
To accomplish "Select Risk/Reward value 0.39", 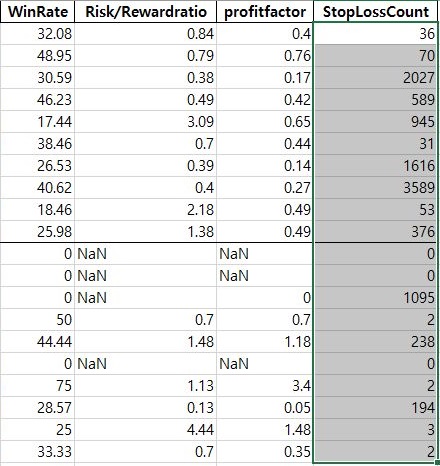I will 146,166.
